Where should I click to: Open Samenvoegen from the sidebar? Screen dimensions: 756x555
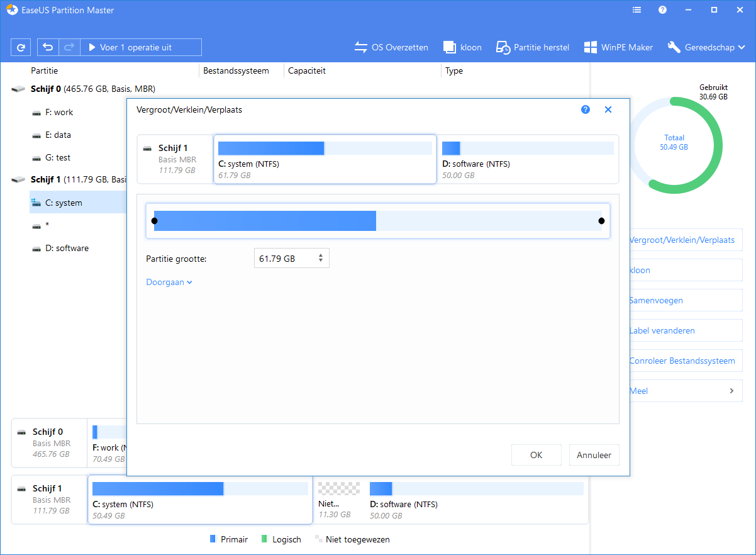point(686,300)
